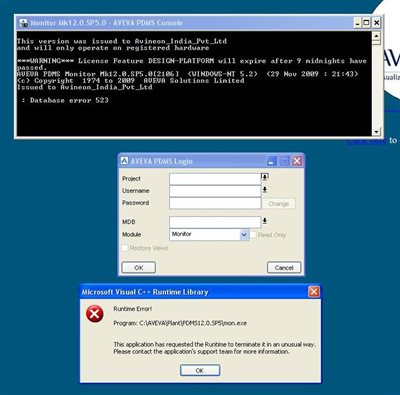Open the Project list arrow button

[x=265, y=177]
